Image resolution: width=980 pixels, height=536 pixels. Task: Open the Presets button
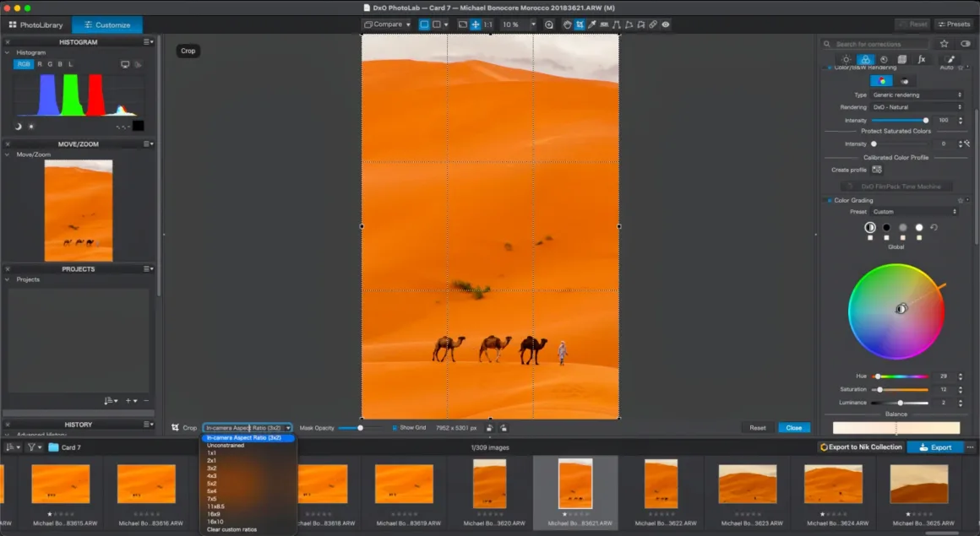click(954, 24)
